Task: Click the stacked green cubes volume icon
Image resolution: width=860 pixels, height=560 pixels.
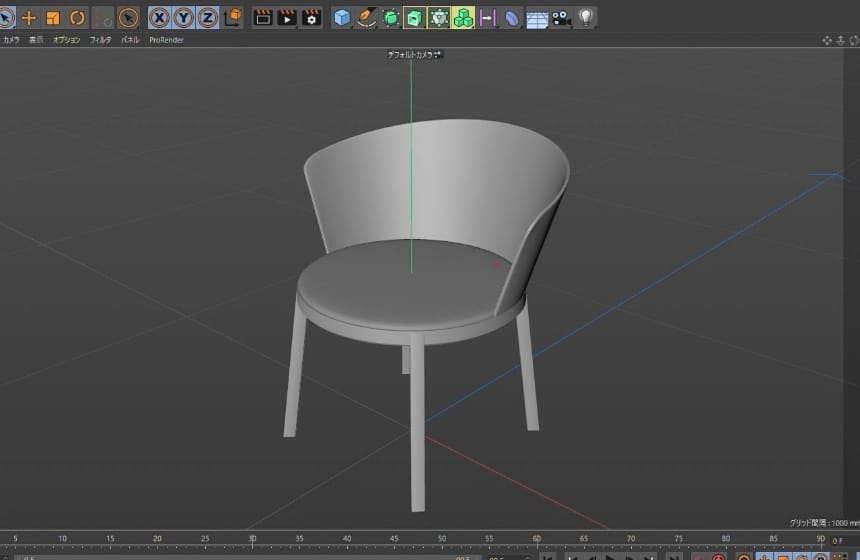Action: [463, 18]
